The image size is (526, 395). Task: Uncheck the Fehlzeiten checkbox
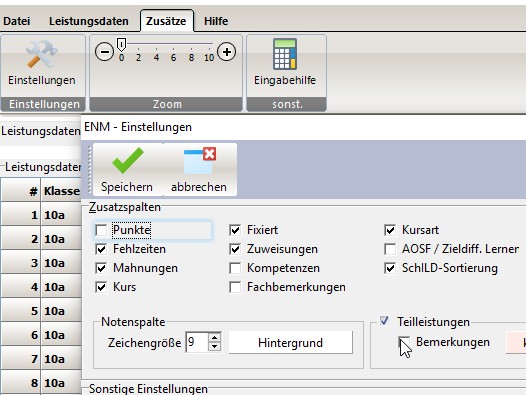(101, 249)
